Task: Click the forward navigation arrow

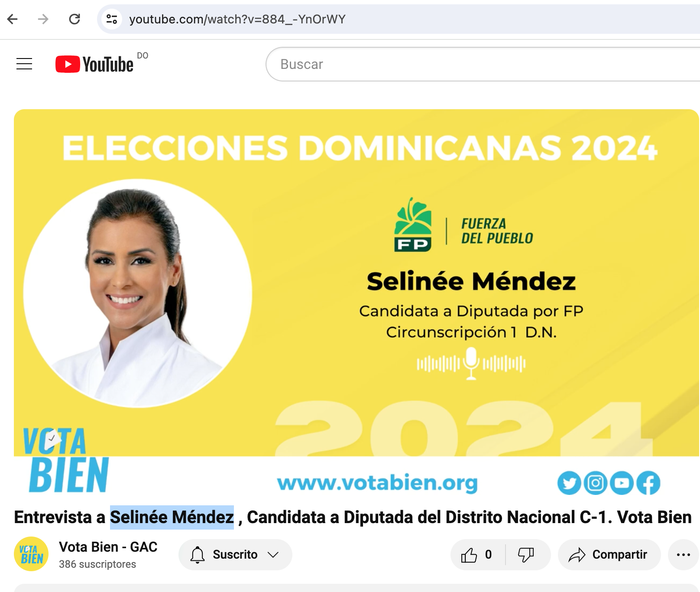Action: point(43,19)
